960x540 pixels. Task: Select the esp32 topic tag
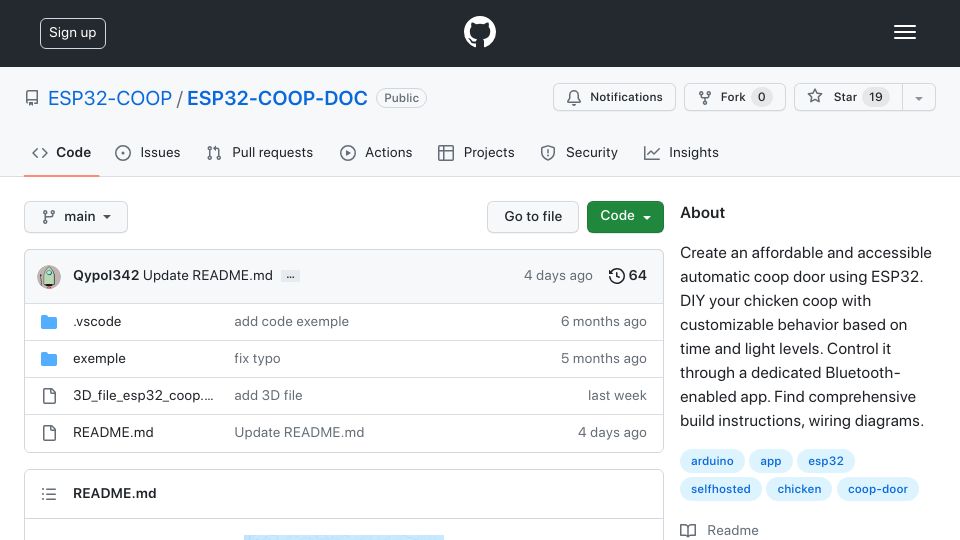point(825,461)
